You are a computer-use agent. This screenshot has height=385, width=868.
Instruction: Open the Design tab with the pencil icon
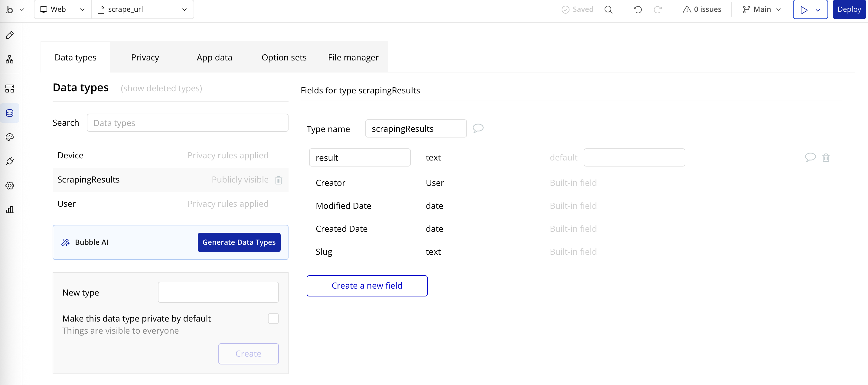click(10, 35)
